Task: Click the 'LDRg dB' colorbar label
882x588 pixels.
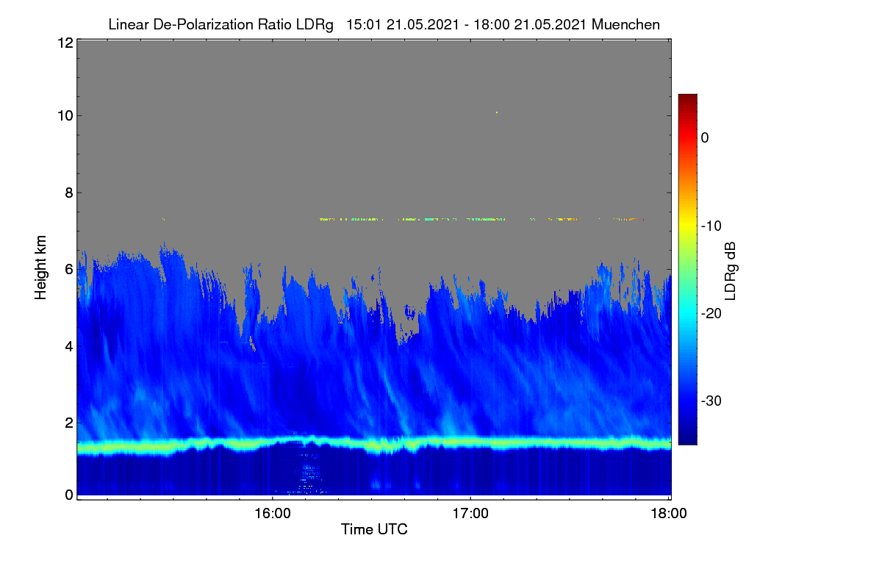Action: pos(731,271)
